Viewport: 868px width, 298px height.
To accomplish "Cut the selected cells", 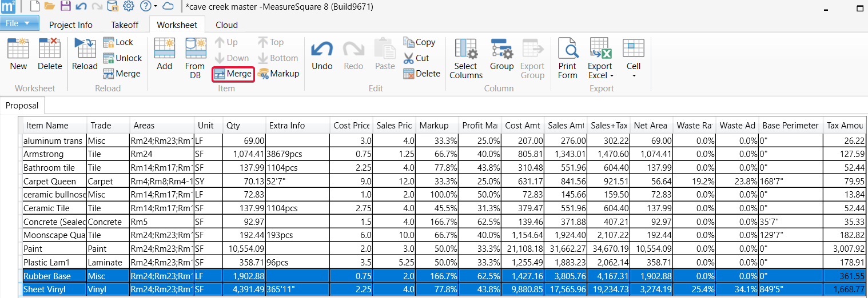I will pyautogui.click(x=416, y=58).
